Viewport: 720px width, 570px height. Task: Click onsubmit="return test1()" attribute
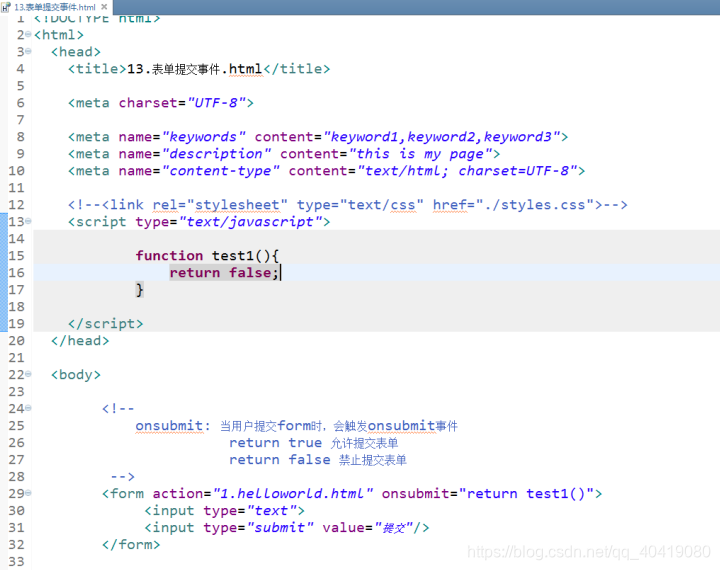[488, 494]
